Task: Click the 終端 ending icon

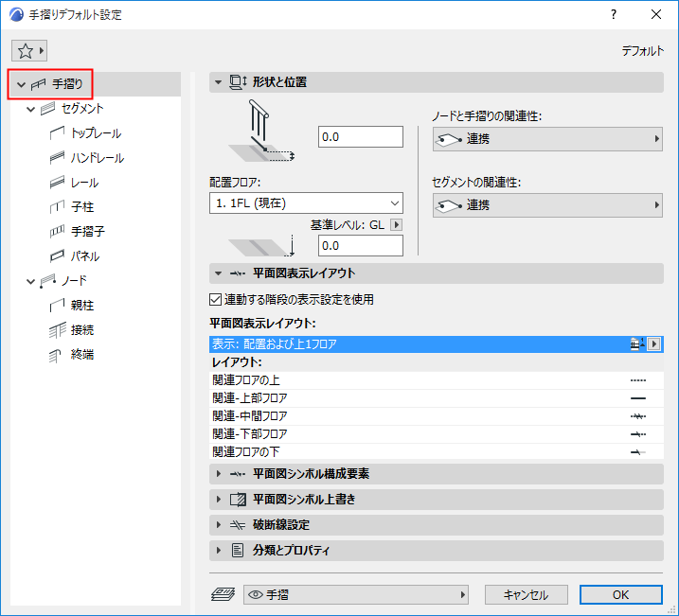Action: click(56, 356)
